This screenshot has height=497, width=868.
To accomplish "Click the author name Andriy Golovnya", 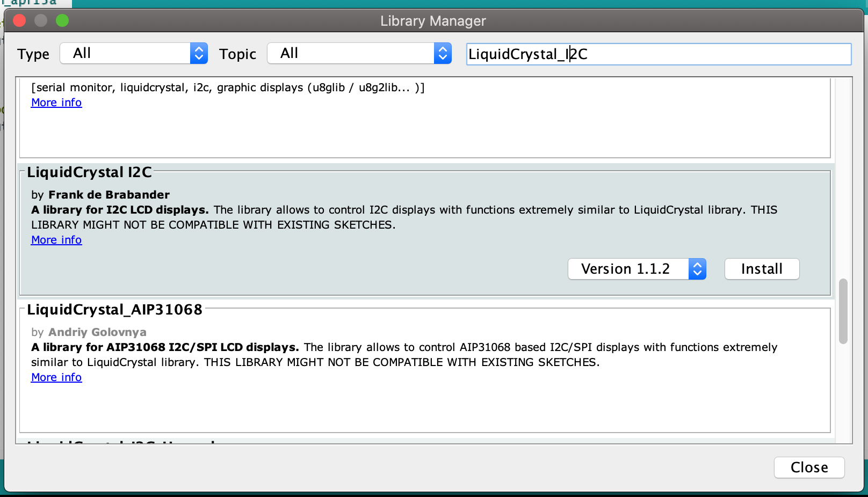I will (x=97, y=332).
